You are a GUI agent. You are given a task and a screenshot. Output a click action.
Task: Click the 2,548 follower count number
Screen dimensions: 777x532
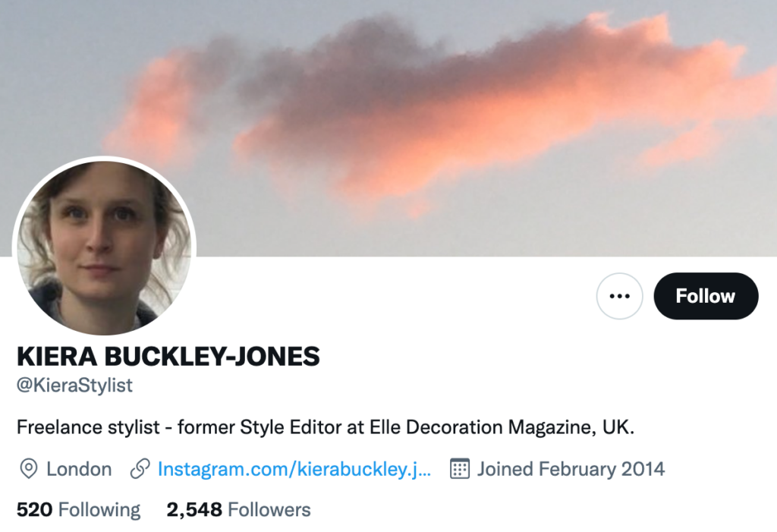194,510
